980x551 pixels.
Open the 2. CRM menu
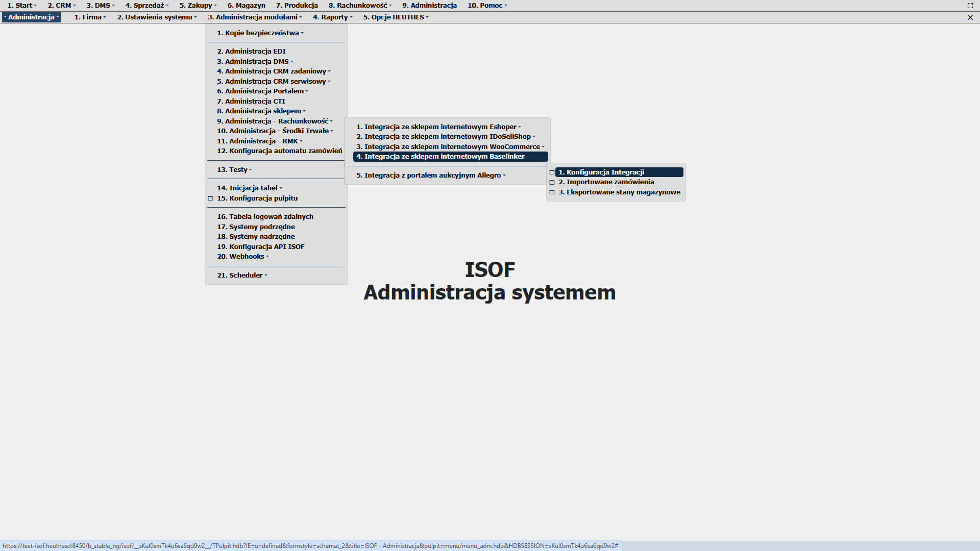pyautogui.click(x=62, y=6)
